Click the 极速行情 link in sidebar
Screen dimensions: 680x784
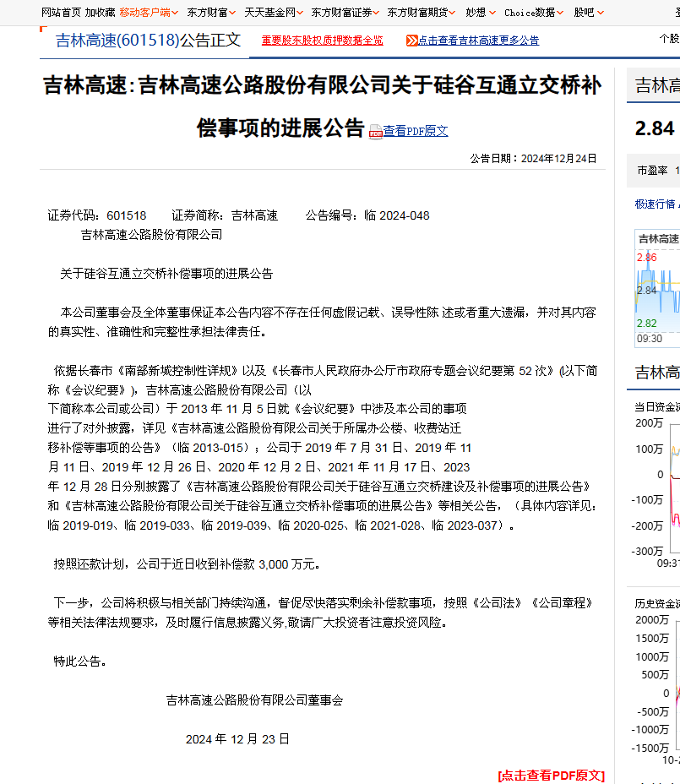[x=655, y=204]
